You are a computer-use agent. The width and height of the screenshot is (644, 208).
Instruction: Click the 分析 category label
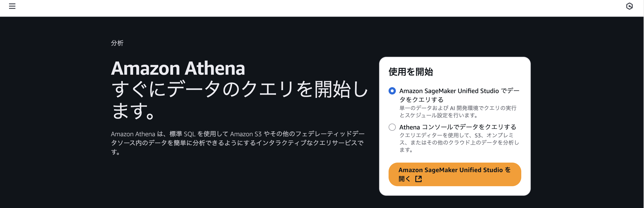point(117,43)
